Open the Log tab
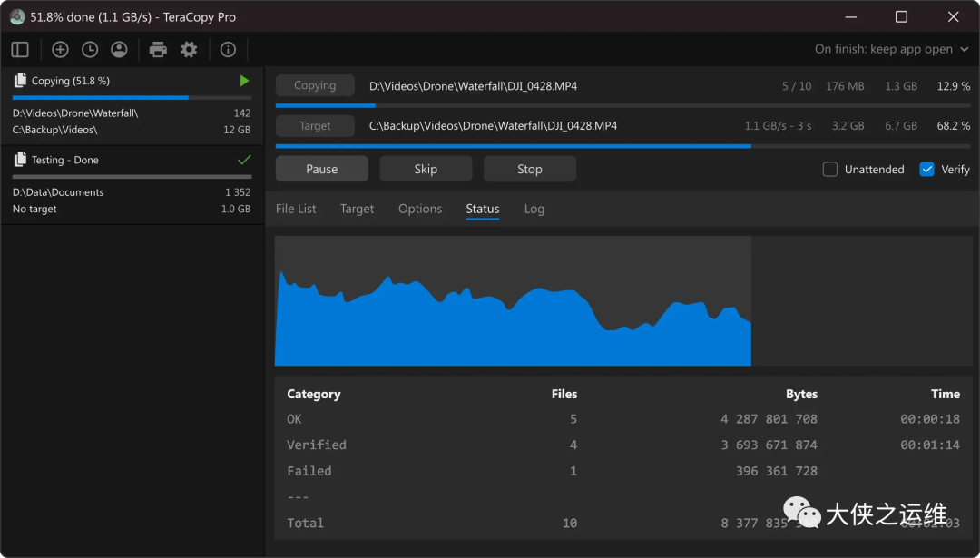The height and width of the screenshot is (558, 980). click(534, 209)
